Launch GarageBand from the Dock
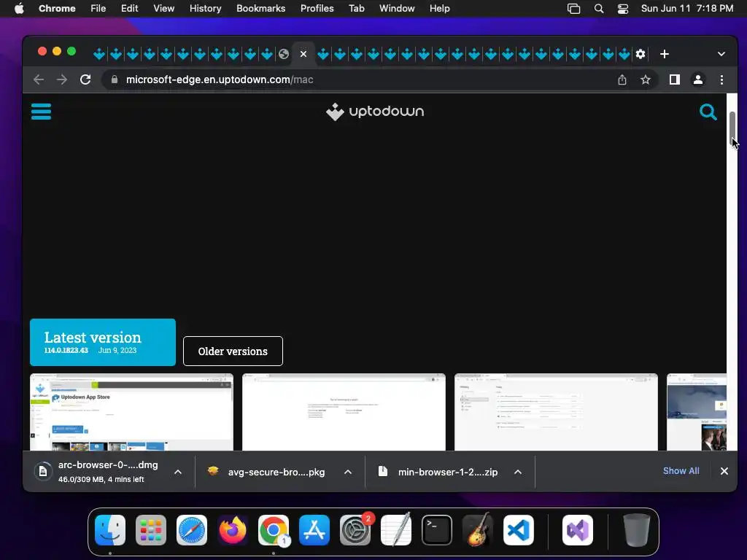Screen dimensions: 747x560 click(x=478, y=530)
